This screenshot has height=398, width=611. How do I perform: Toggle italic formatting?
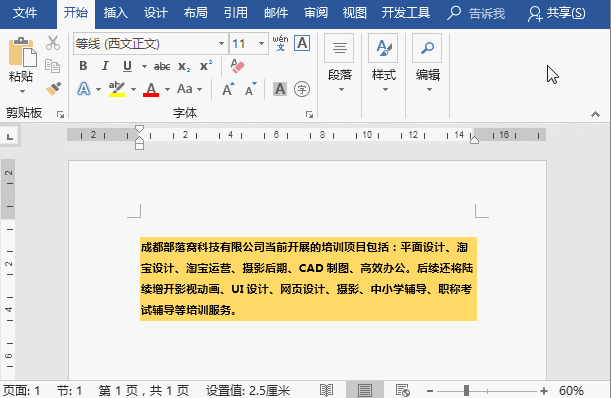[x=105, y=66]
